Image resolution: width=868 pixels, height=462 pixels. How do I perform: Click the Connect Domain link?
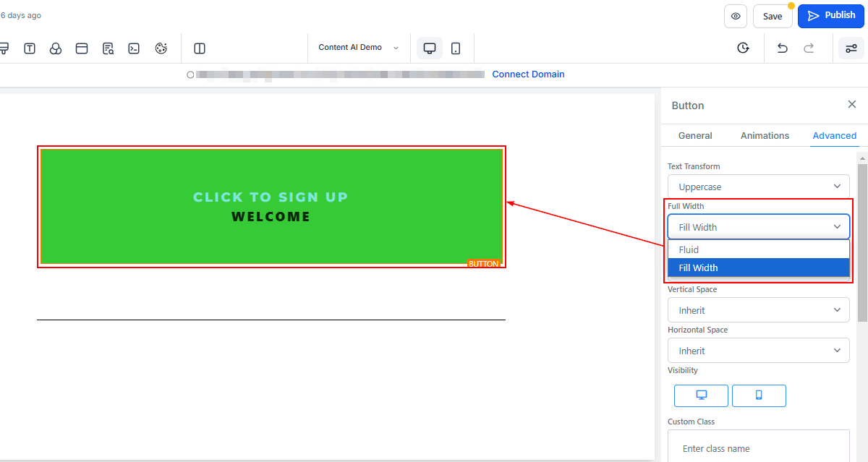pyautogui.click(x=528, y=74)
